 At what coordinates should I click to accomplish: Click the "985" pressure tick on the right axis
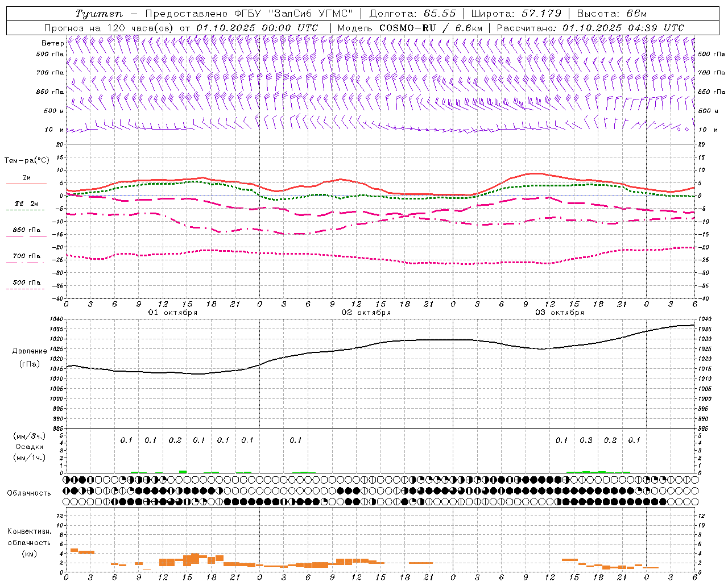[704, 429]
